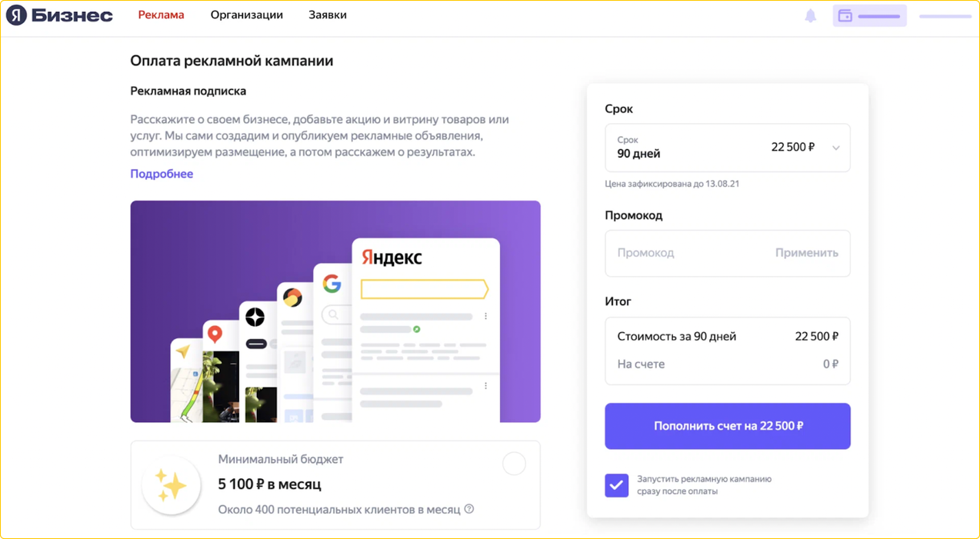Disable launching the campaign right after payment
Screen dimensions: 980x539
click(616, 484)
